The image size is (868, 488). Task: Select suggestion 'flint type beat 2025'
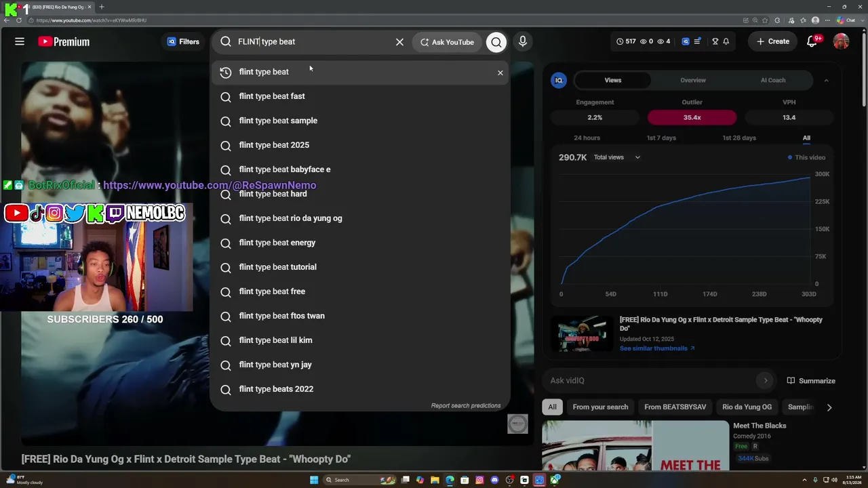point(360,145)
